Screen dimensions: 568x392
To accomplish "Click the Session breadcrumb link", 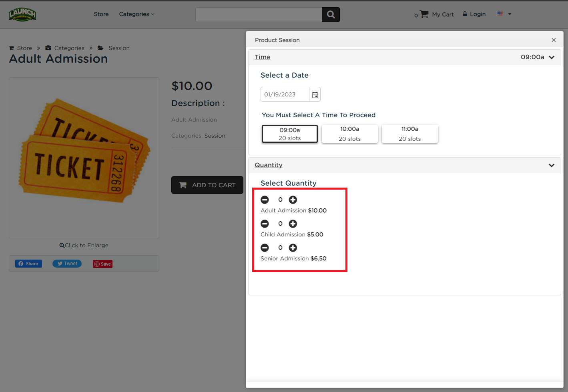I will point(119,48).
